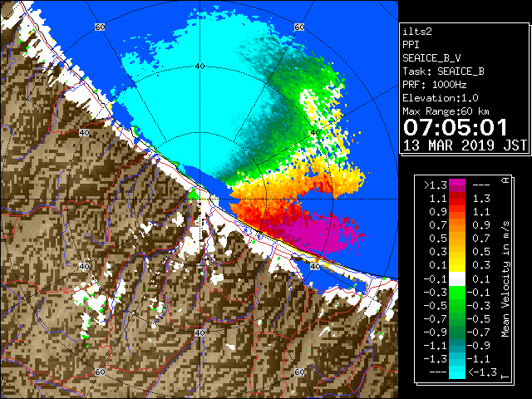This screenshot has width=532, height=399.
Task: Click the "PRF: 1000Hz" entry
Action: click(434, 85)
